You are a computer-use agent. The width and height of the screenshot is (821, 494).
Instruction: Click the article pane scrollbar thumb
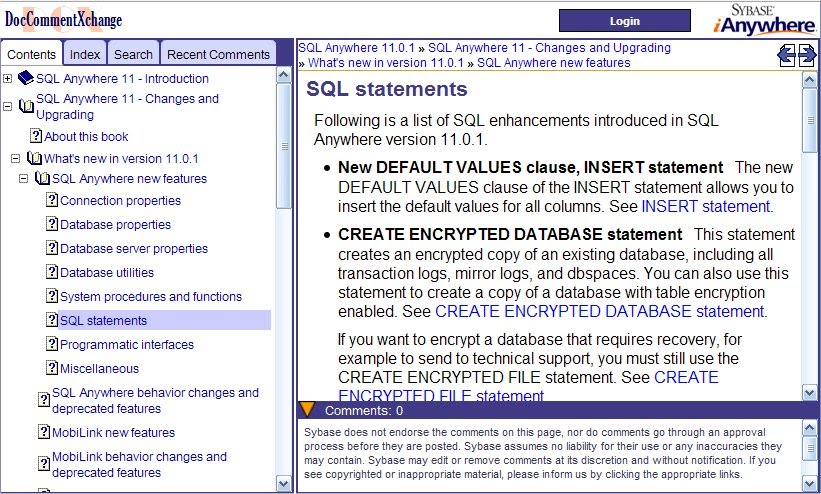tap(809, 120)
